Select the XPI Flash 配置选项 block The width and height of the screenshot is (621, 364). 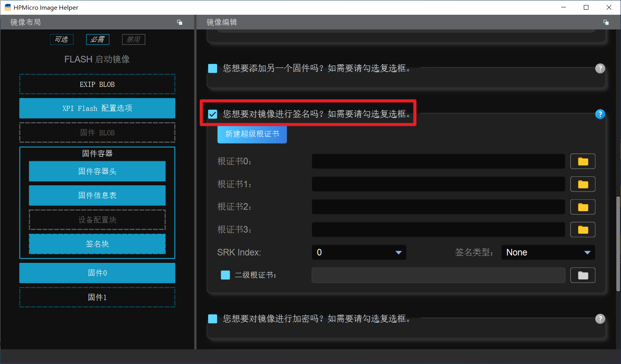point(97,108)
